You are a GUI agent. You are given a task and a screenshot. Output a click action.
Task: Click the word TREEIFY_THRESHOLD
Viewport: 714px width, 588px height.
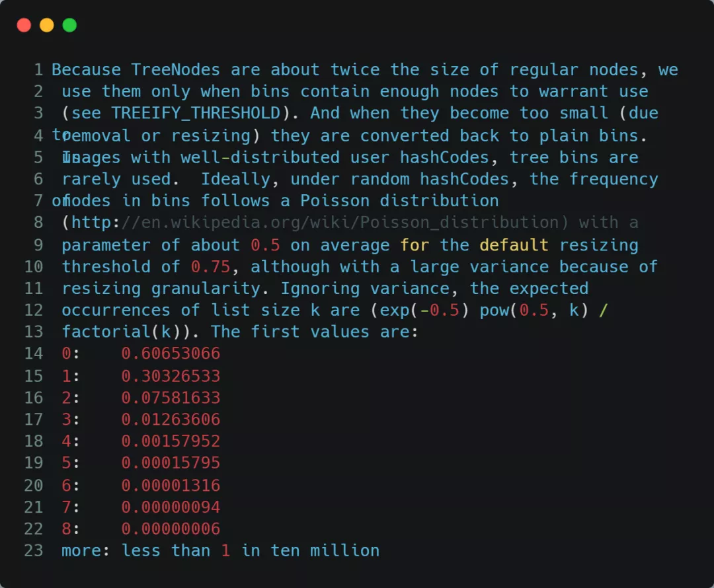point(196,114)
